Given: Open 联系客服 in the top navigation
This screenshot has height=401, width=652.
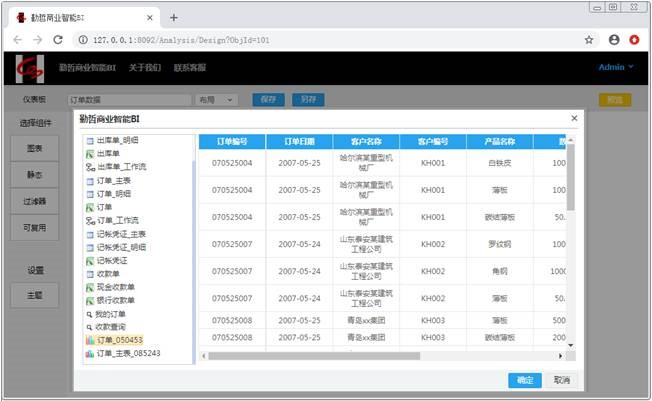Looking at the screenshot, I should 190,68.
